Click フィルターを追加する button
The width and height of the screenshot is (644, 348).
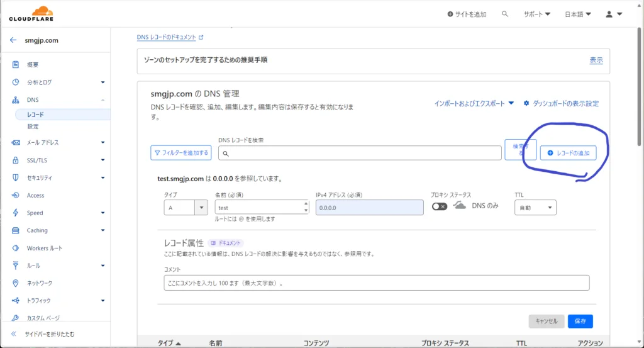click(180, 153)
